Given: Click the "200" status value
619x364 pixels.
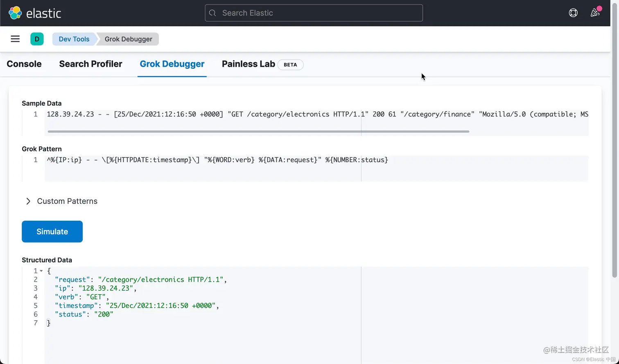Looking at the screenshot, I should 104,314.
